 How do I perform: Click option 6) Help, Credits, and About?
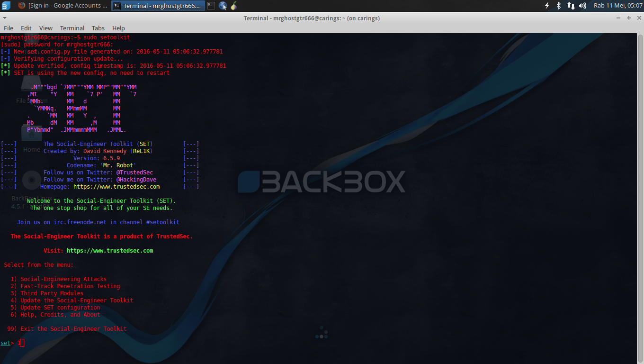pos(55,315)
